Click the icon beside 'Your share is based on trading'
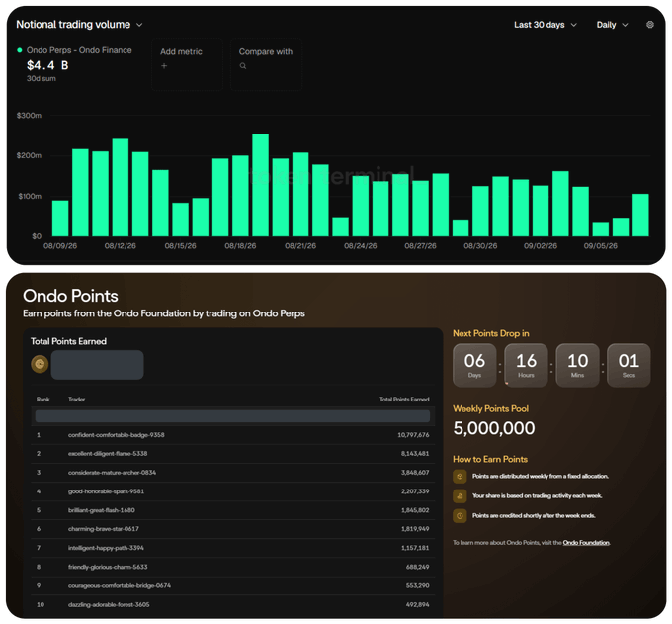The height and width of the screenshot is (624, 672). 460,496
